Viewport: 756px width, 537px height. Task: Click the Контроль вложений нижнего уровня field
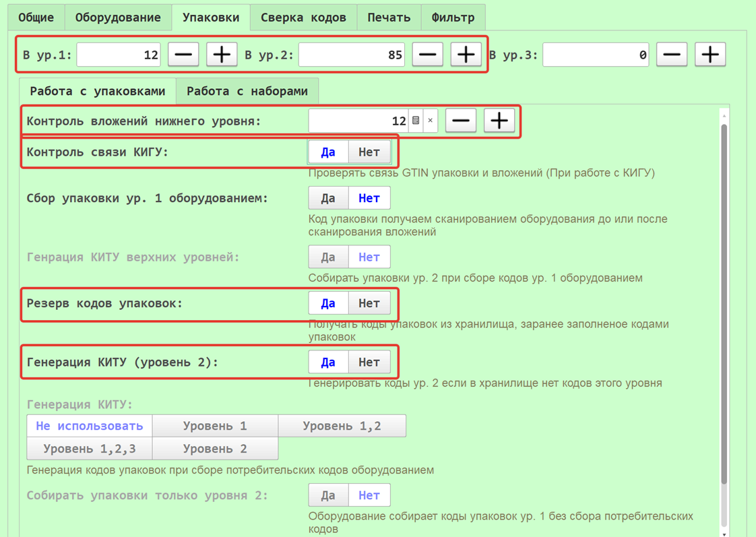coord(358,121)
